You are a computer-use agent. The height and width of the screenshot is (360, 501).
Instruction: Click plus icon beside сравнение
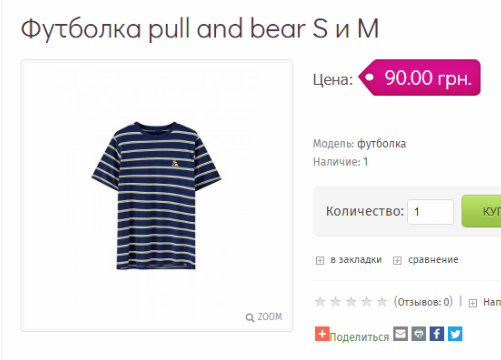(x=397, y=260)
